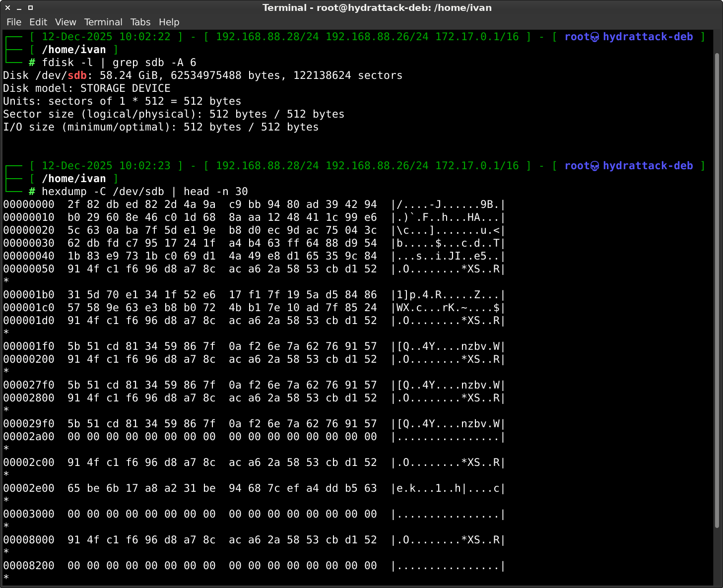Open the View menu
723x588 pixels.
pos(66,22)
